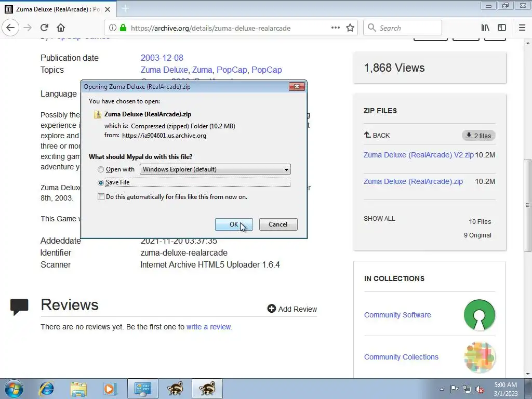Click publication date 2003-12-08 link
Viewport: 532px width, 399px height.
(x=162, y=58)
